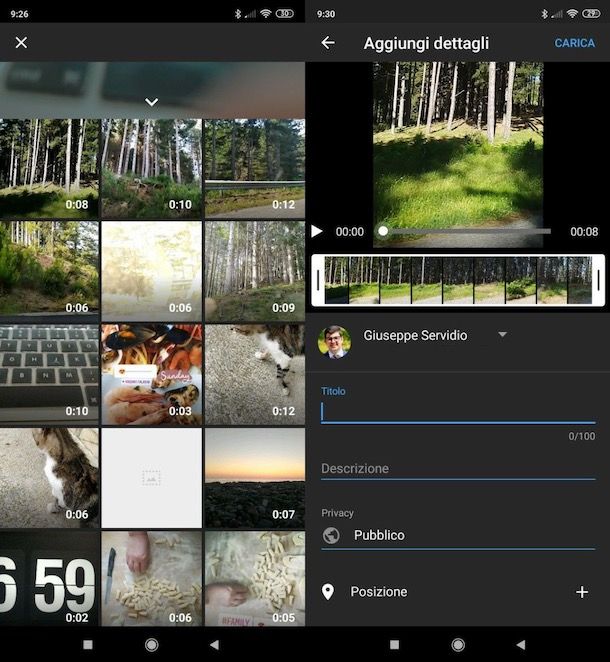Select the 0:06 pale faded video thumbnail
The width and height of the screenshot is (610, 662).
(x=152, y=271)
